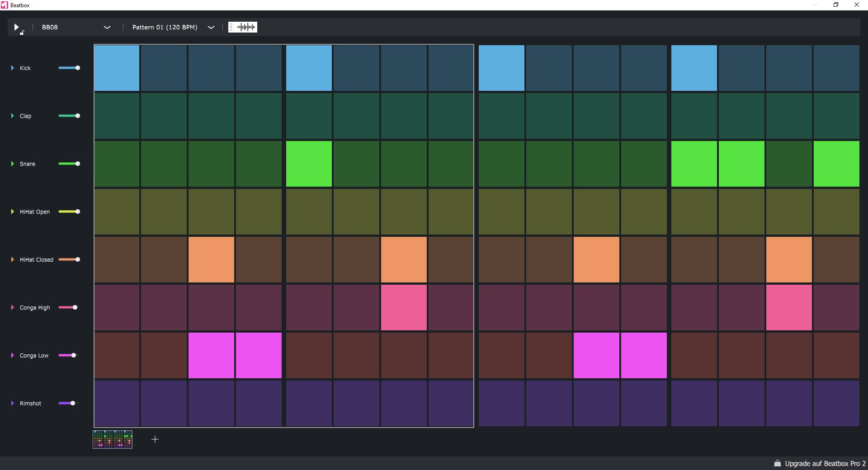The width and height of the screenshot is (868, 470).
Task: Preview the HiHat Open sound triangle
Action: 12,211
